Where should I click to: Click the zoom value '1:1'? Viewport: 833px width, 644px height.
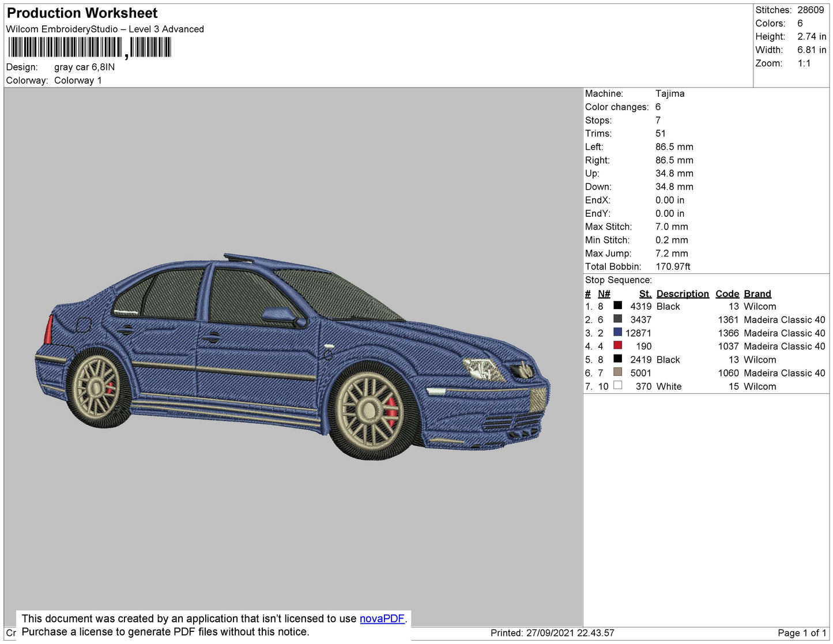804,63
